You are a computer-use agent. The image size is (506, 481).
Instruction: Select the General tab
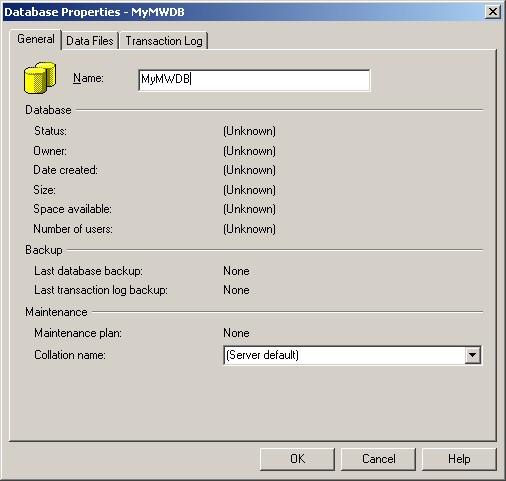point(36,39)
